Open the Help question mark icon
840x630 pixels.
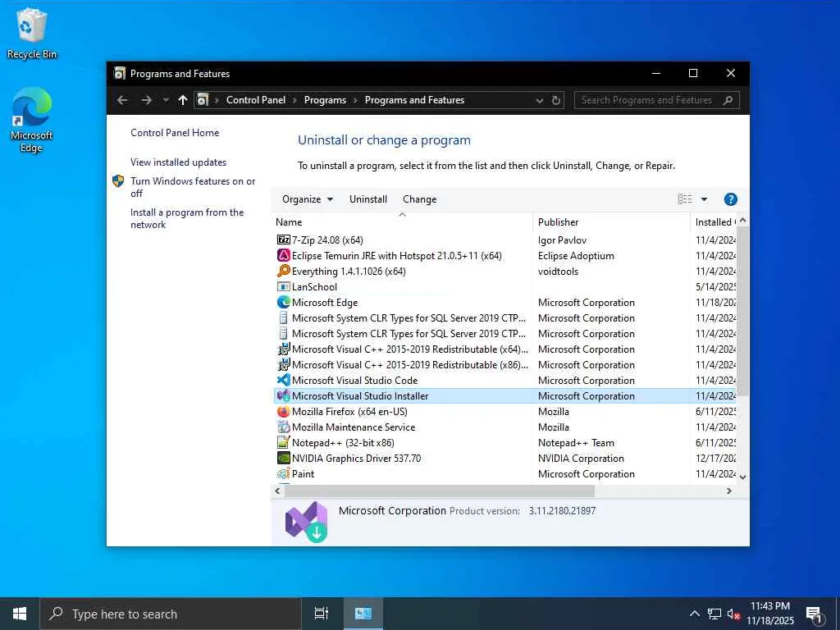coord(730,199)
